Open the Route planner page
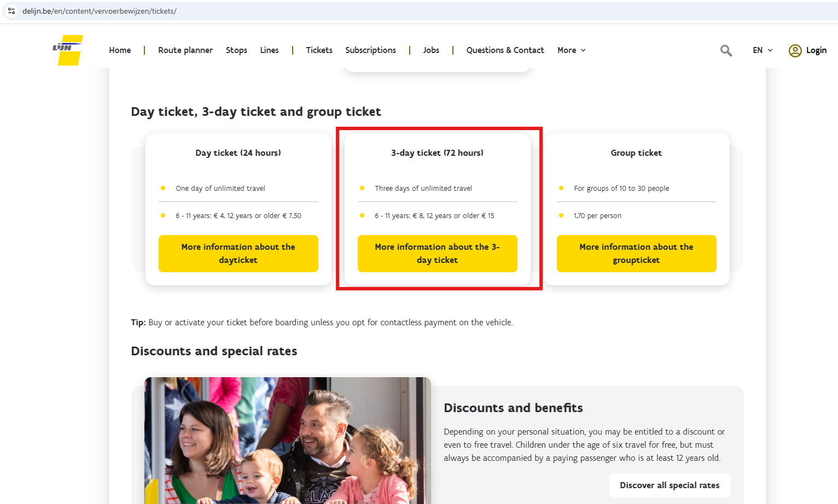Screen dimensions: 838x504 point(185,50)
